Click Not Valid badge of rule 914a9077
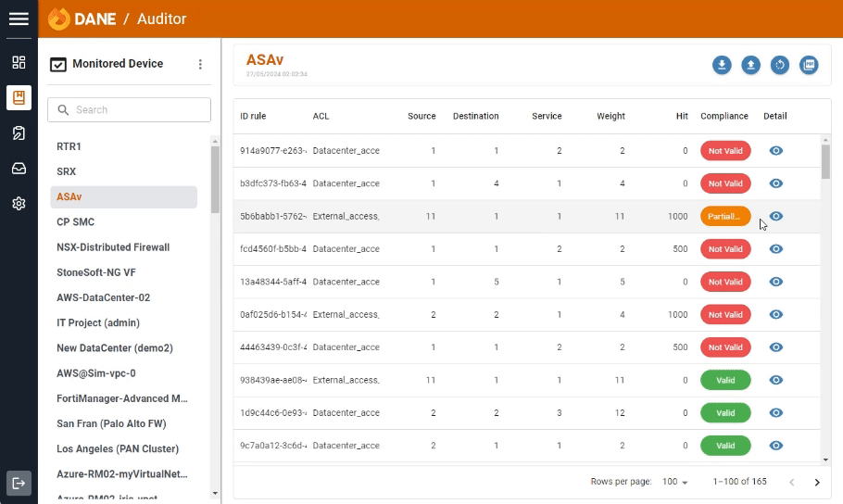843x504 pixels. click(x=725, y=151)
